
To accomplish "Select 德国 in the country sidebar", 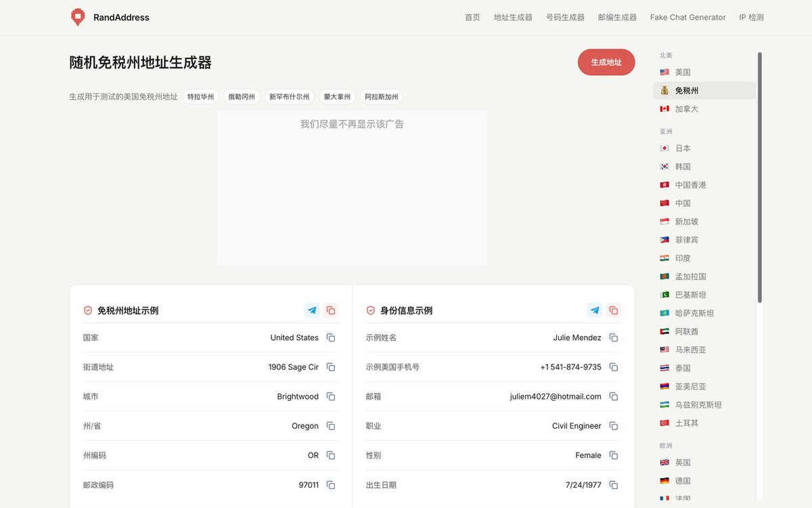I will (704, 480).
